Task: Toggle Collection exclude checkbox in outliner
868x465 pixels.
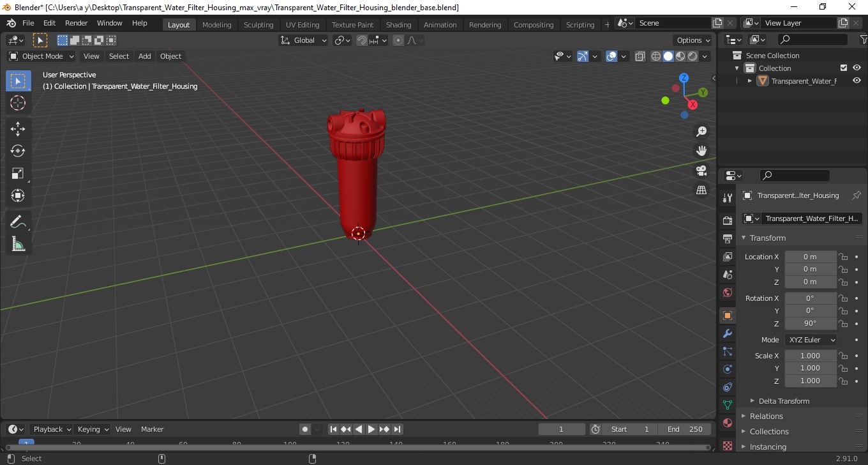Action: click(844, 68)
